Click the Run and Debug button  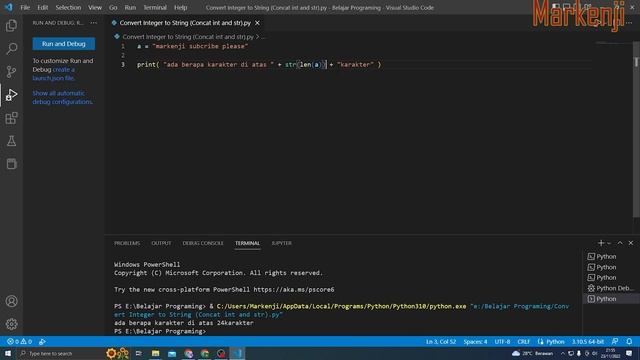click(x=64, y=44)
